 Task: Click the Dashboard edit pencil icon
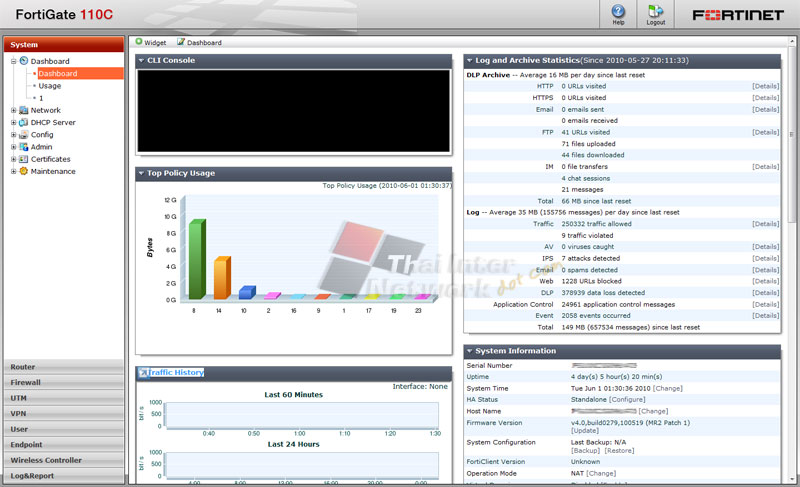pos(181,42)
